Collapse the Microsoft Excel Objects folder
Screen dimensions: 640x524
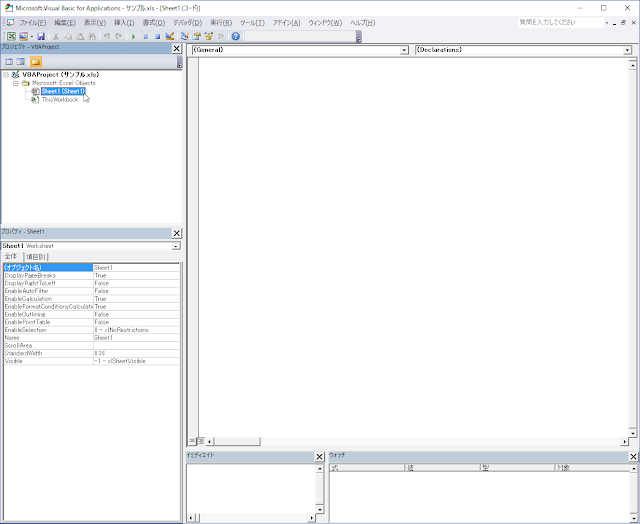(x=16, y=83)
